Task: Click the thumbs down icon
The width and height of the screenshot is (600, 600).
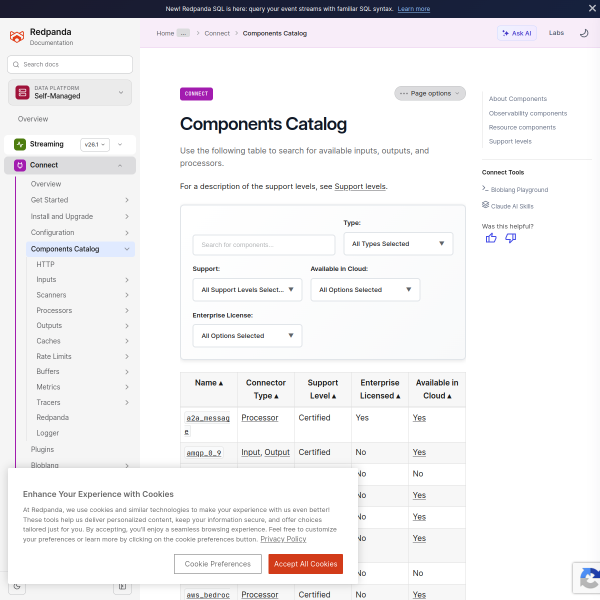Action: [510, 238]
